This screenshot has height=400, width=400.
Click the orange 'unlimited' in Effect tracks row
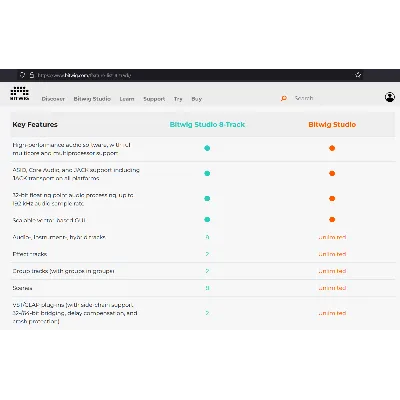pos(332,254)
